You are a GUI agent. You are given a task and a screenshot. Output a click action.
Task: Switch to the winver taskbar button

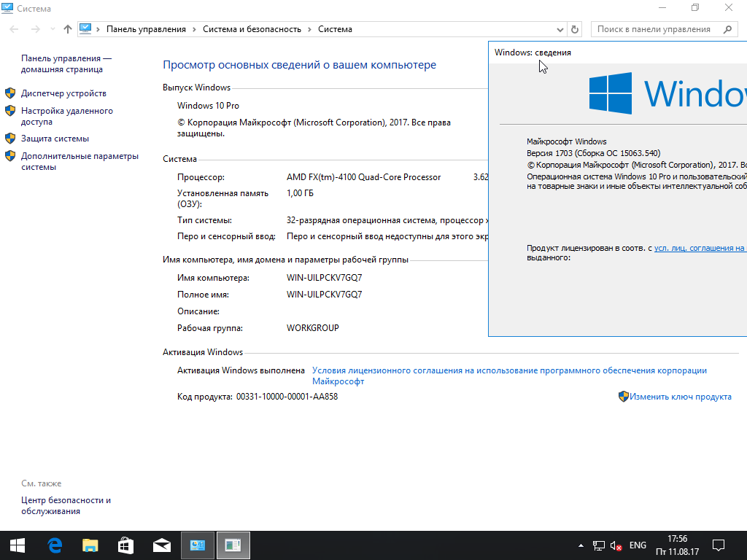[x=233, y=545]
